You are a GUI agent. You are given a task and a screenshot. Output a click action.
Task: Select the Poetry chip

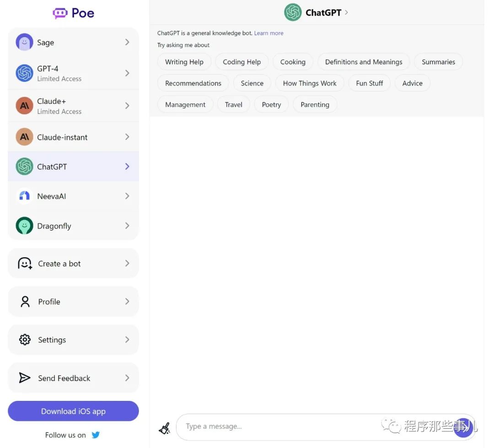click(271, 105)
